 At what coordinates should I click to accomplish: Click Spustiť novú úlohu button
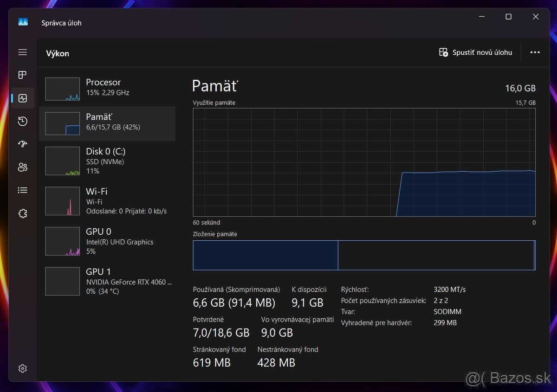[x=476, y=52]
